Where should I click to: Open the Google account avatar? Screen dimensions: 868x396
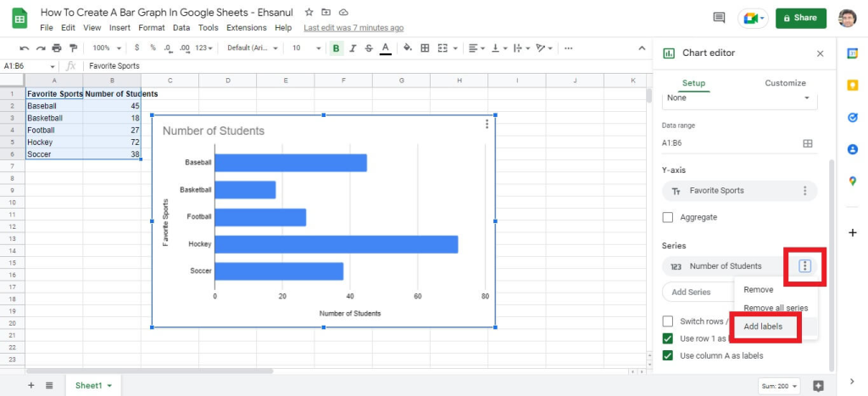847,18
